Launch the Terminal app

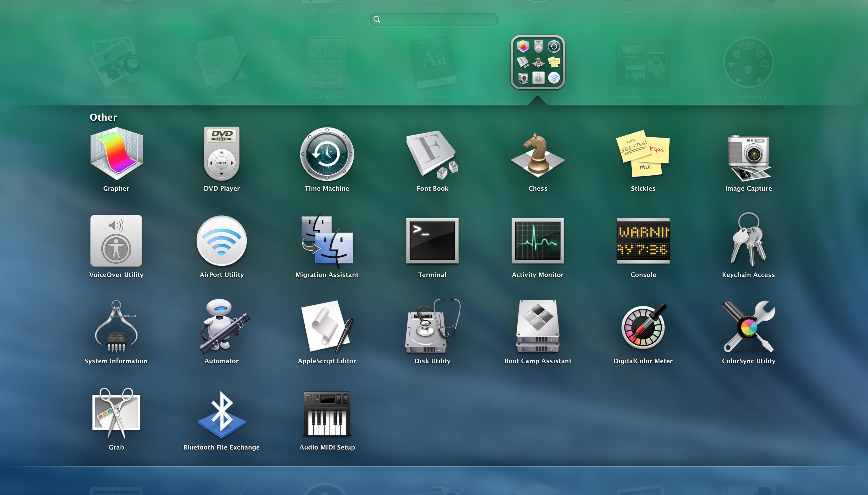click(432, 241)
